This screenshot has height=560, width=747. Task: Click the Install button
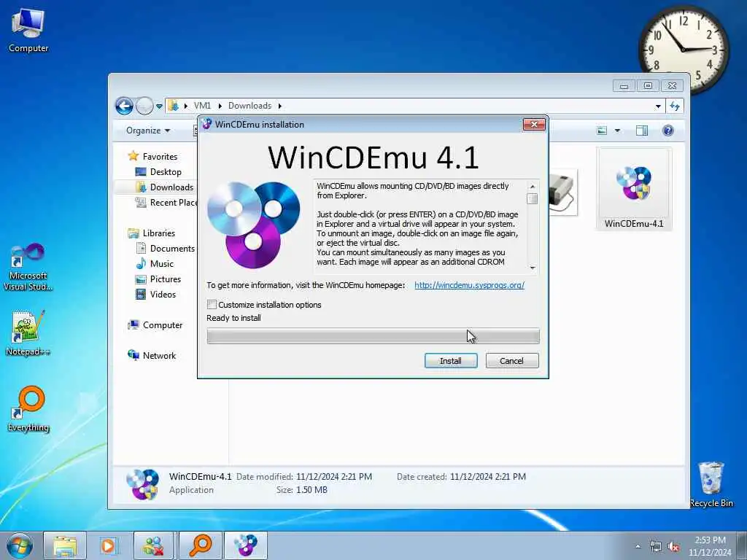[x=451, y=360]
